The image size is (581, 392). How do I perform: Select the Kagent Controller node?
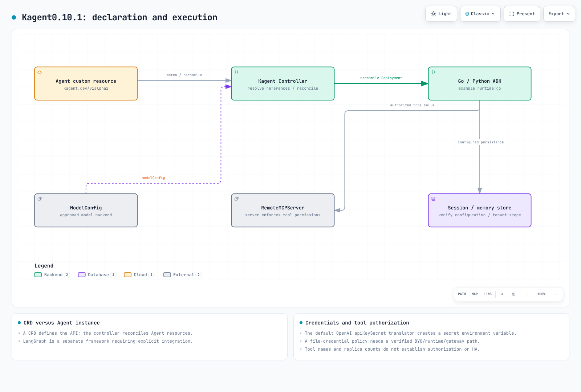point(283,83)
